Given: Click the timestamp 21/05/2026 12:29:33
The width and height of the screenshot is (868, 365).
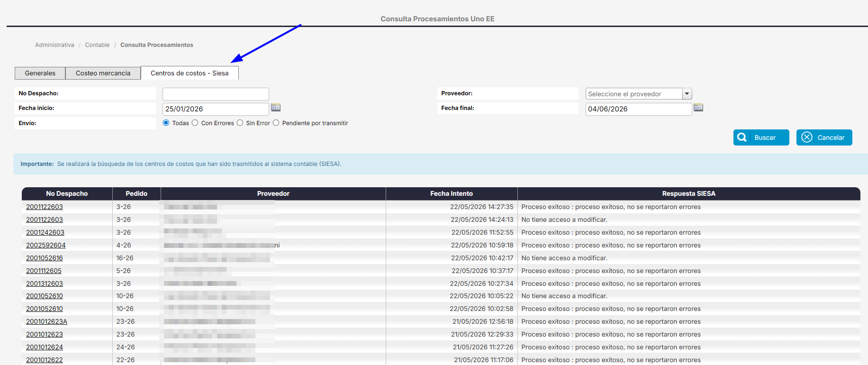Looking at the screenshot, I should coord(482,334).
